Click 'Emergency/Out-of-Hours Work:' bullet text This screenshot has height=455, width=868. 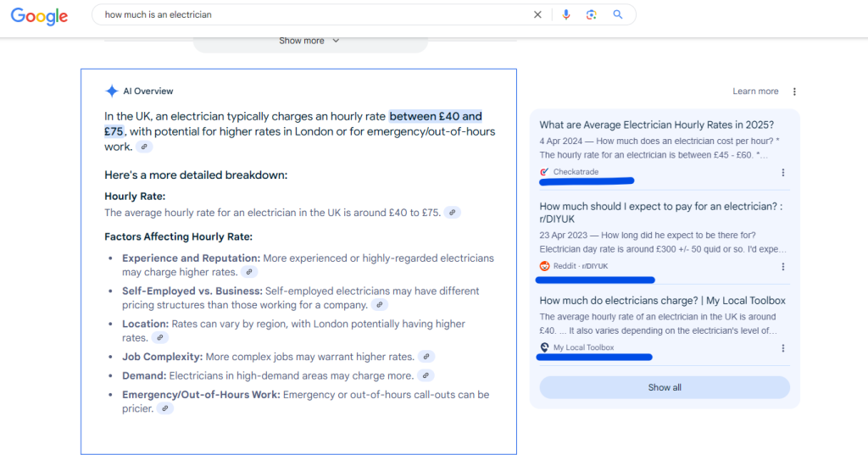[201, 395]
